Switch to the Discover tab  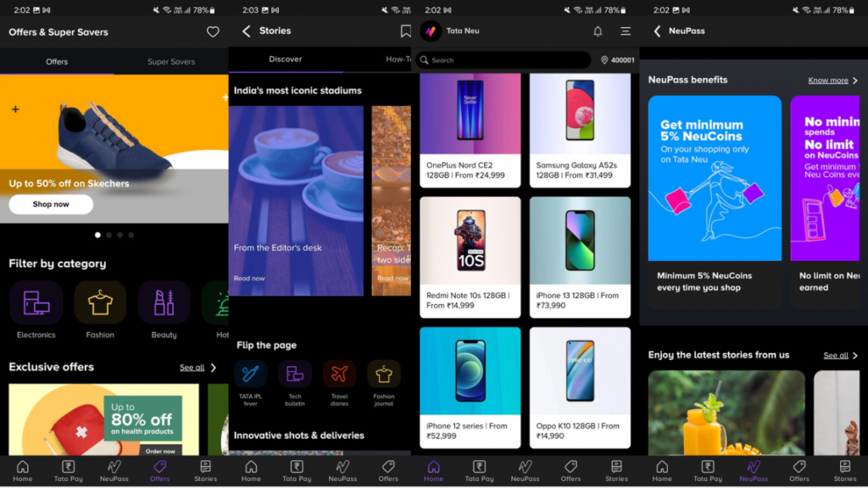(x=286, y=59)
